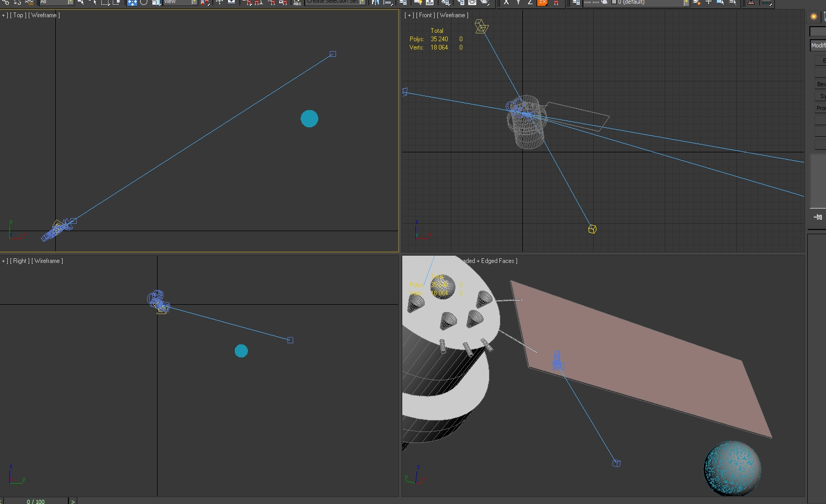Click the Align tool icon
826x504 pixels.
click(x=388, y=2)
